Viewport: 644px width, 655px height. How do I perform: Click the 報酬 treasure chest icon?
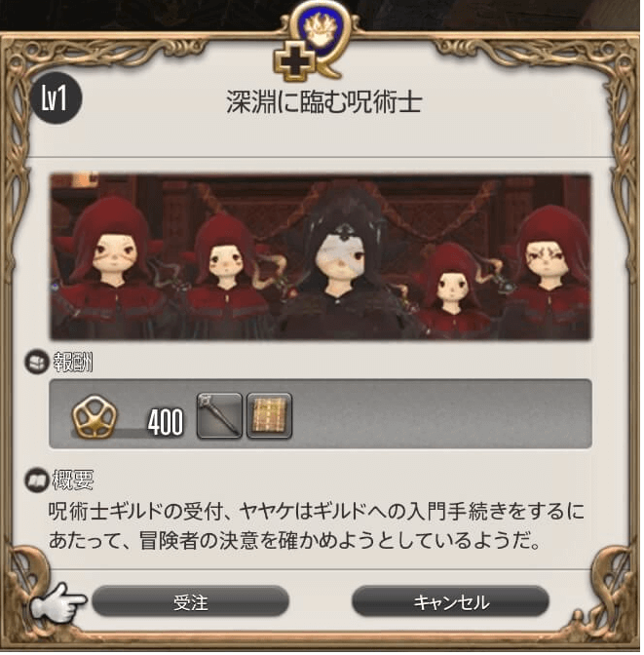pos(37,362)
